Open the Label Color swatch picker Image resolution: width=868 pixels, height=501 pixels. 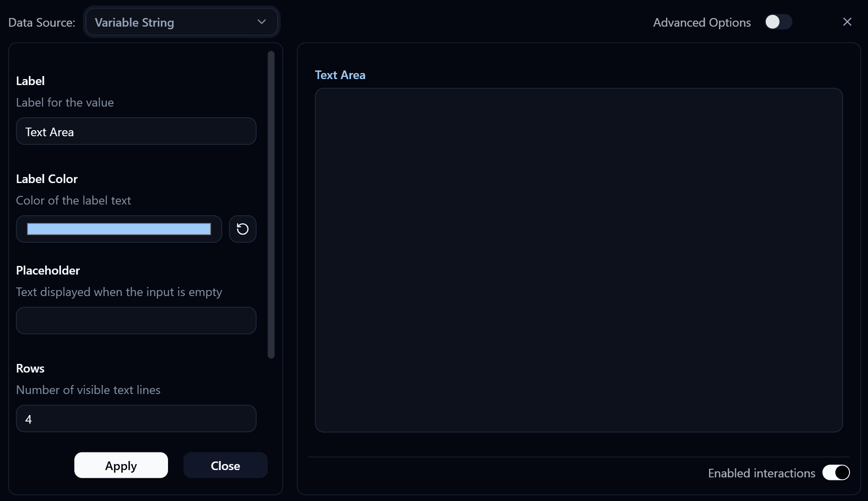119,229
